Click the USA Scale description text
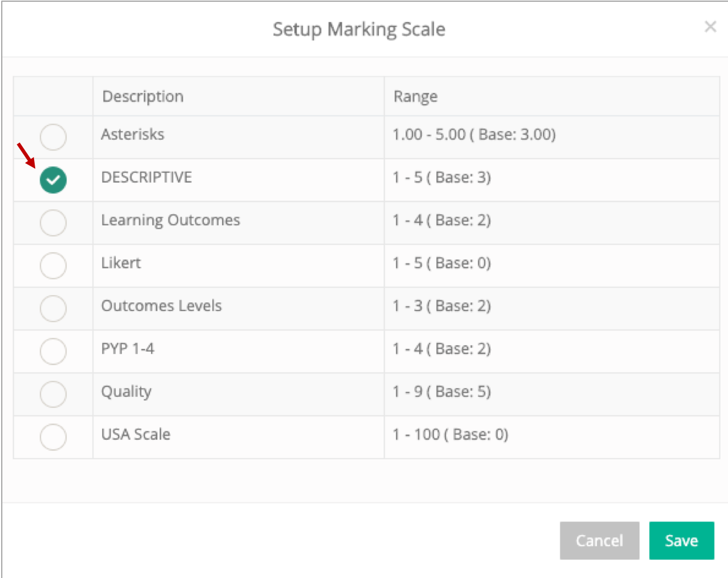The height and width of the screenshot is (578, 728). (136, 434)
